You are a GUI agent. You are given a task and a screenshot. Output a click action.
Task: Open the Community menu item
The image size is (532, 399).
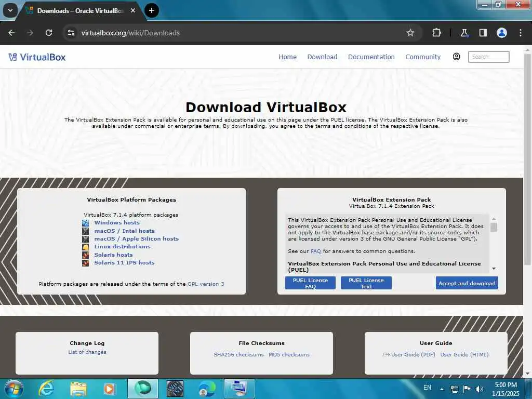423,57
